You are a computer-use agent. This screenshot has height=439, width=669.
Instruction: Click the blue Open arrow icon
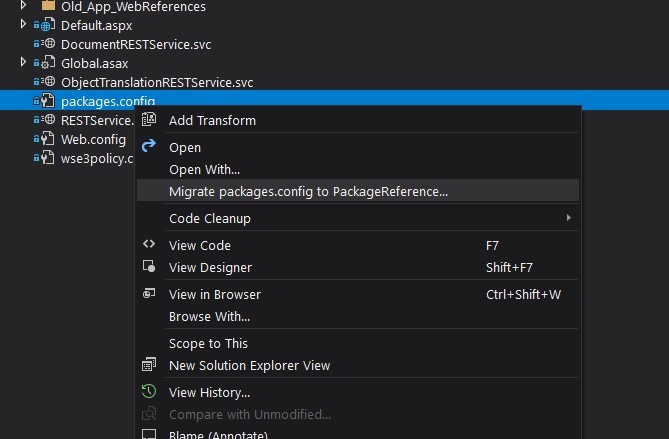(x=148, y=146)
